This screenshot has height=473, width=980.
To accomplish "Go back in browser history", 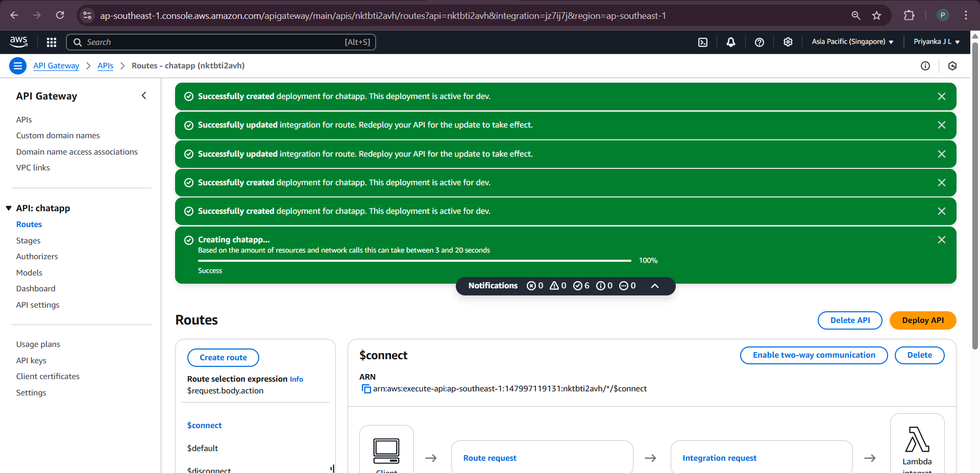I will tap(14, 15).
